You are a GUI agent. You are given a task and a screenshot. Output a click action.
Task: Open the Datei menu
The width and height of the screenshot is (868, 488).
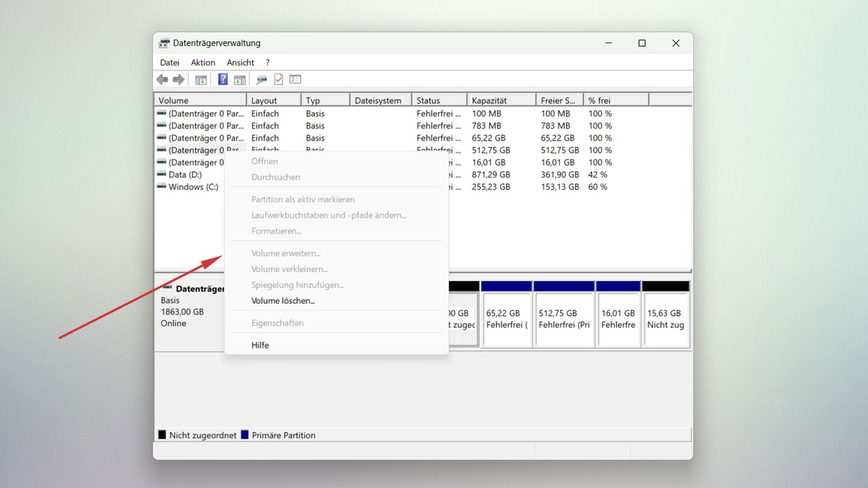(169, 63)
